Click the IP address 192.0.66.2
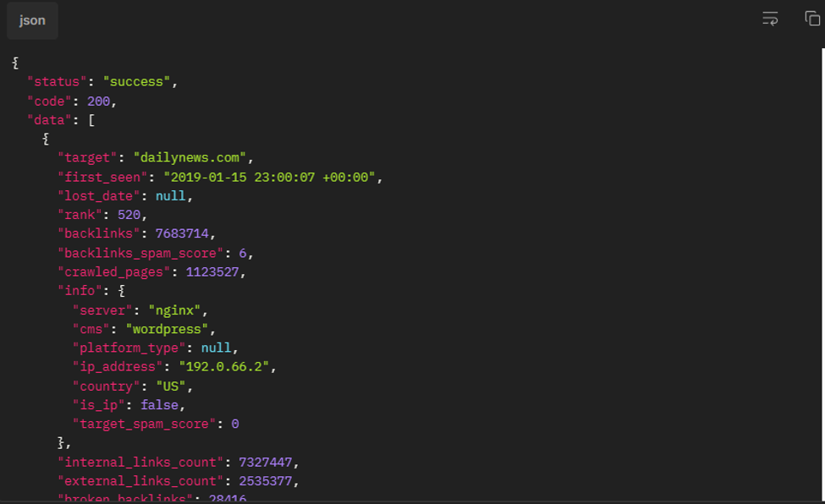Screen dimensions: 825x504 point(224,367)
